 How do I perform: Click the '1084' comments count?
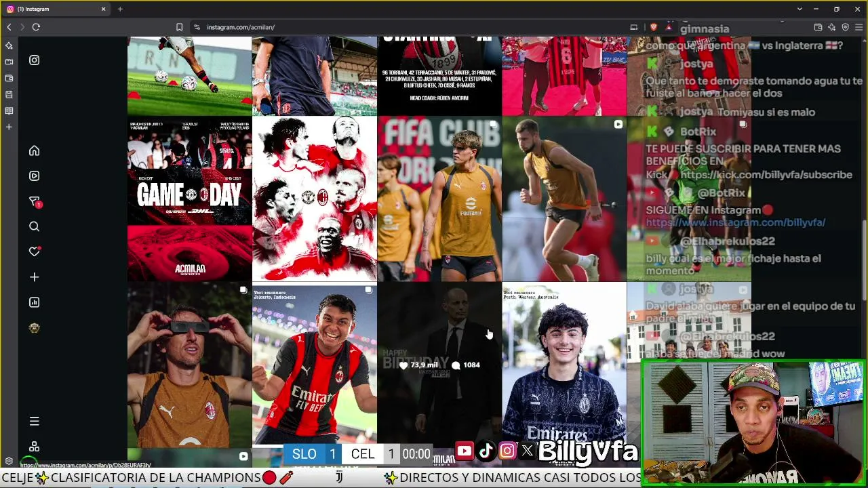pyautogui.click(x=466, y=365)
